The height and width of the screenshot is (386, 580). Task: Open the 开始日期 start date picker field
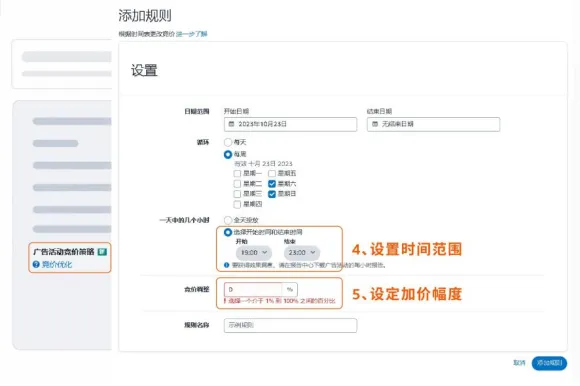(x=290, y=124)
